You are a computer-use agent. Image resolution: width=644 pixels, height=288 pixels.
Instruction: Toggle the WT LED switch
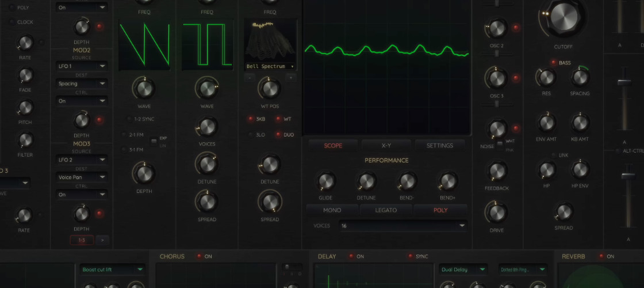coord(278,119)
